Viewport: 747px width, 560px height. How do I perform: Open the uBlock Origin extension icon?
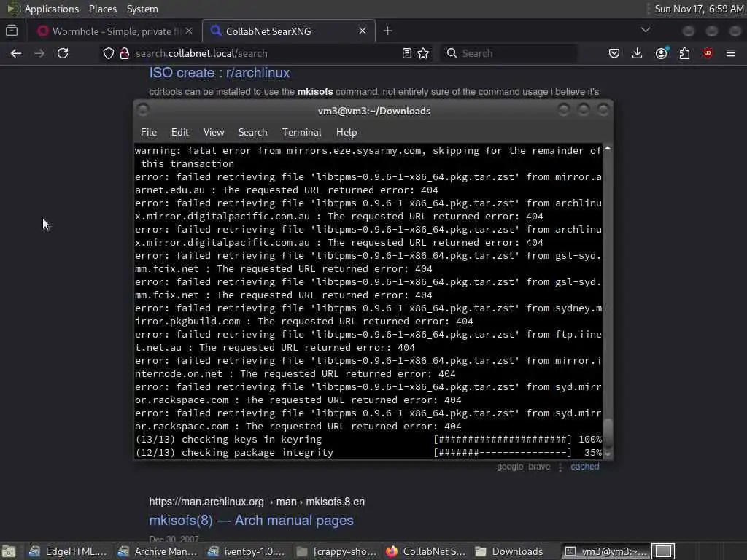pos(708,53)
